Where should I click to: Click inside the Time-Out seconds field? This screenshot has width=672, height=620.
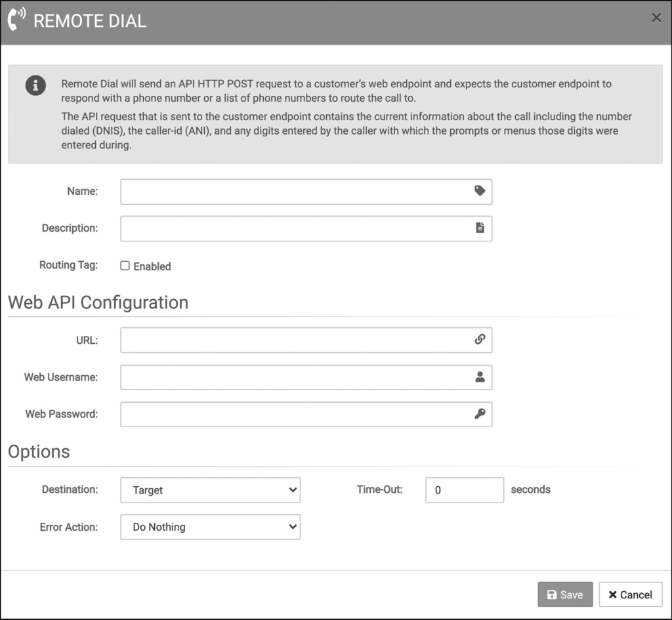click(464, 489)
